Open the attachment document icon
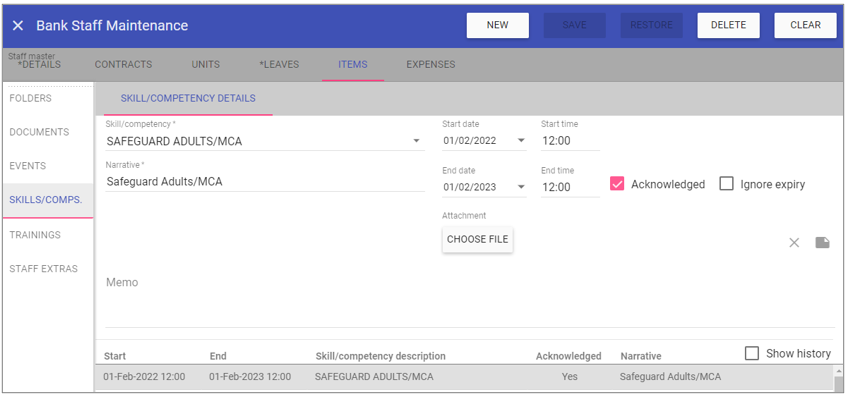The width and height of the screenshot is (846, 396). pos(822,243)
